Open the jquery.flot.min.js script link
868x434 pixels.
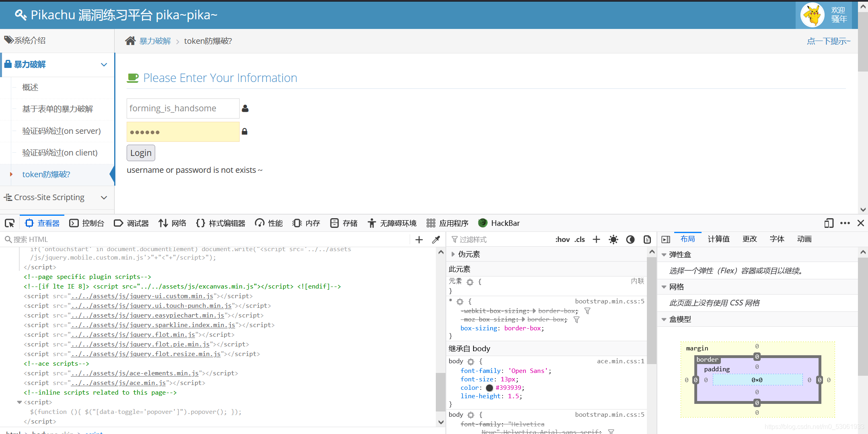133,335
